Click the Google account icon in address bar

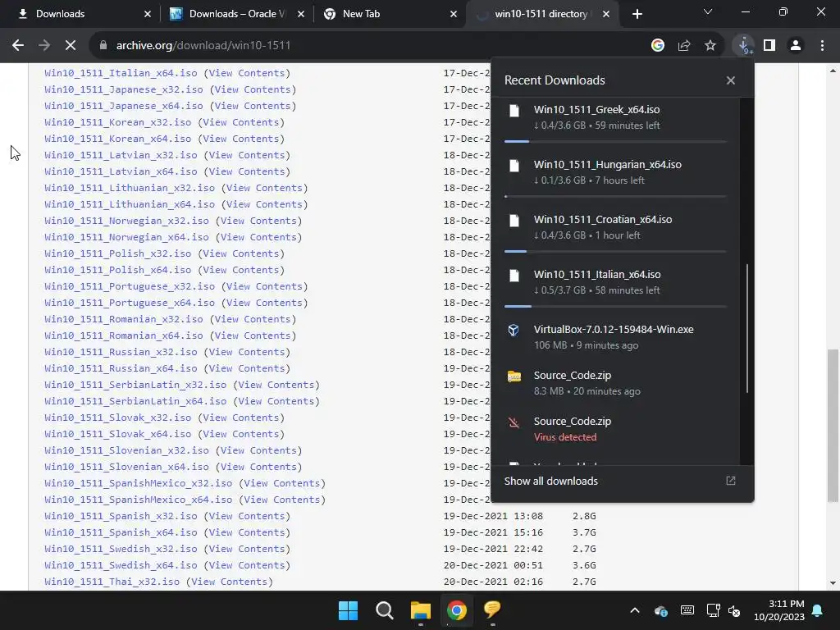point(657,46)
